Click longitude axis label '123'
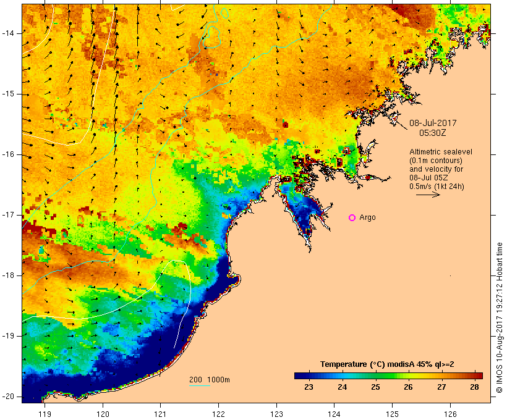Screen dimensions: 507x420 [276, 414]
